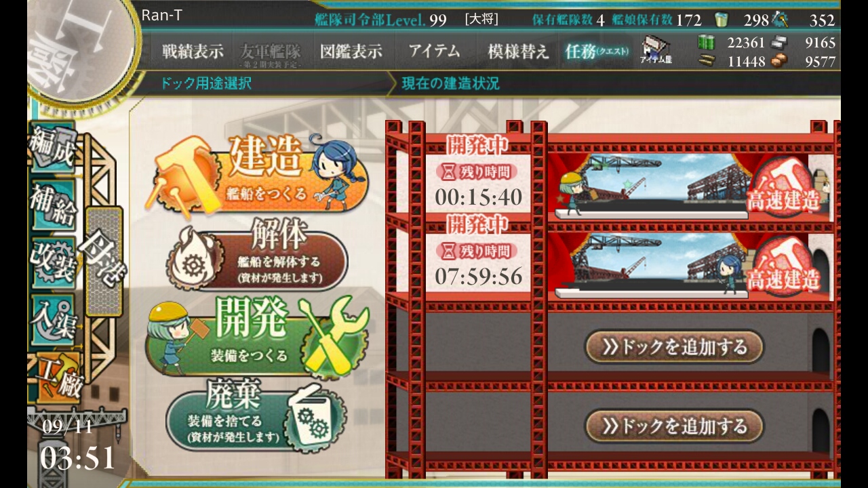The height and width of the screenshot is (488, 868).
Task: Open the アイテム menu item
Action: click(x=434, y=52)
